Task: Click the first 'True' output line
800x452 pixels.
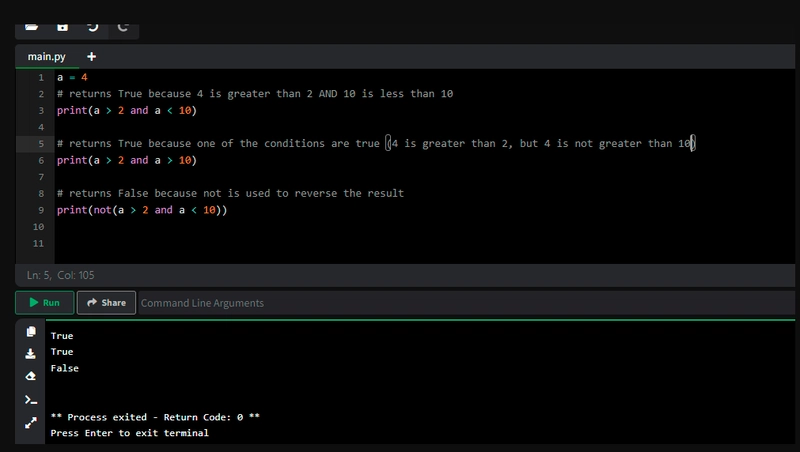Action: tap(62, 336)
